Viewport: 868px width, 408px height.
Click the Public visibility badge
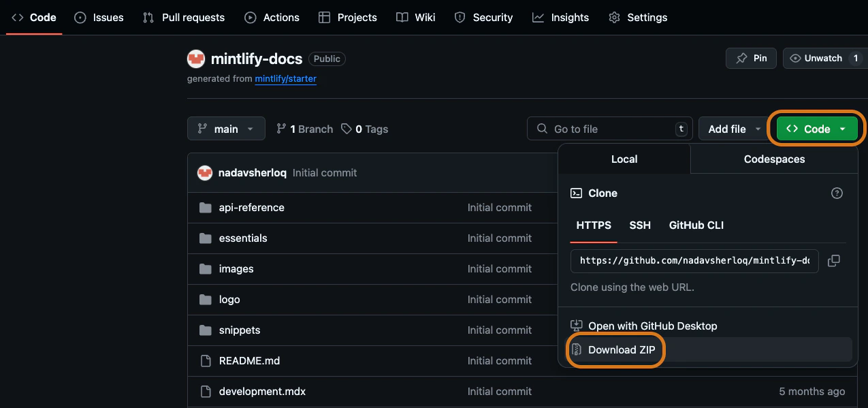327,59
